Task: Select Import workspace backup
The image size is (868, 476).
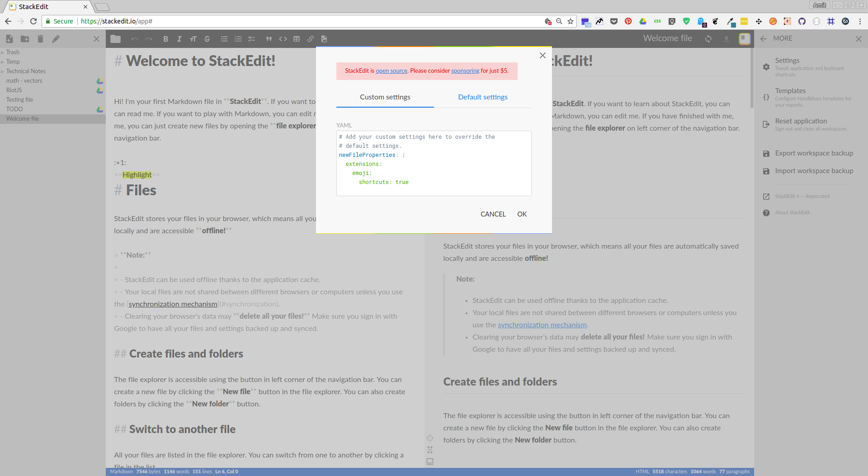Action: 809,171
